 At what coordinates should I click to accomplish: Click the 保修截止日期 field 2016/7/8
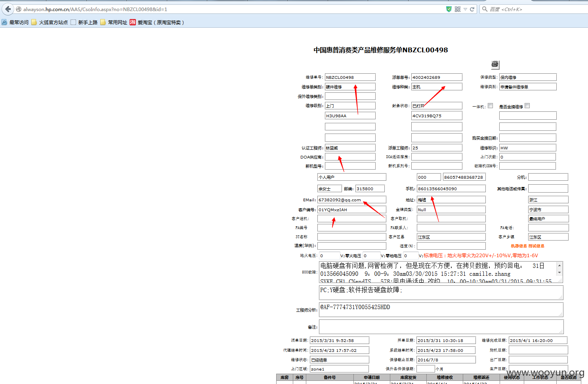[446, 360]
